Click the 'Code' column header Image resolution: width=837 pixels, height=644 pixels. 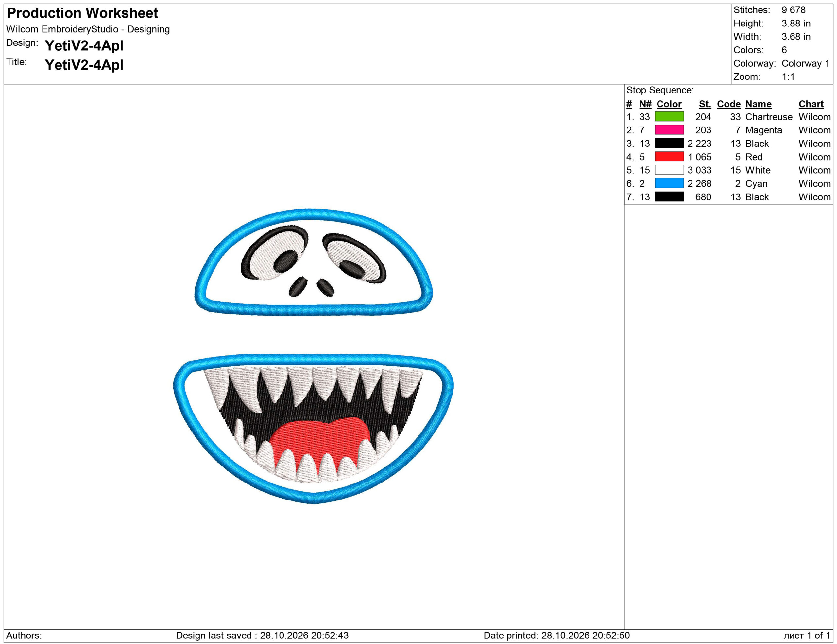coord(728,104)
